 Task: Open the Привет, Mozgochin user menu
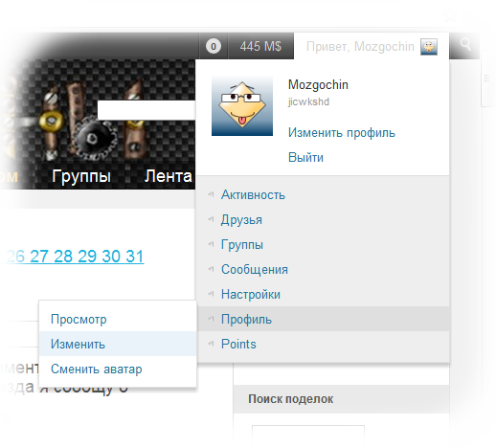coord(372,46)
